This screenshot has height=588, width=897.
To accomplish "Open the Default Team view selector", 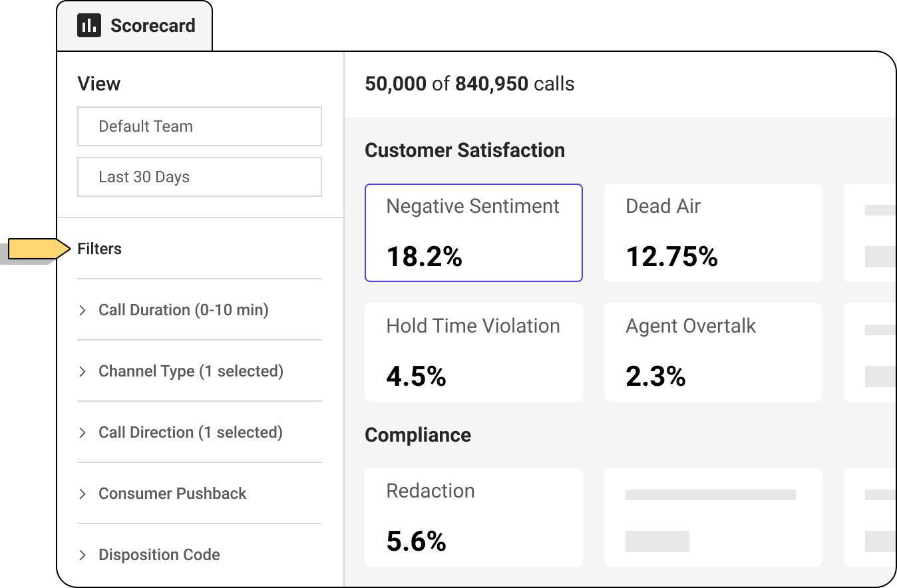I will [200, 126].
